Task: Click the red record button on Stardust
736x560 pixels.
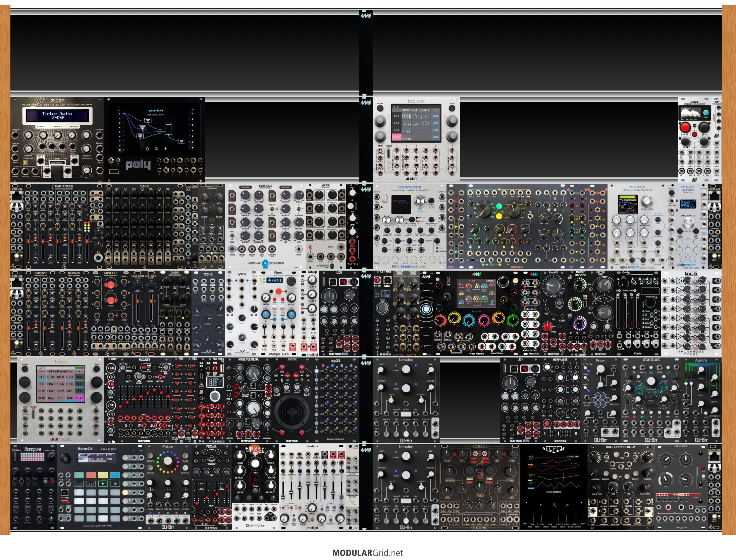Action: 634,417
